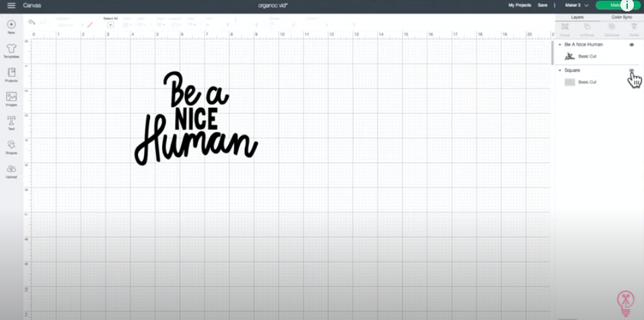The width and height of the screenshot is (644, 320).
Task: Collapse the Square layer group
Action: (559, 70)
